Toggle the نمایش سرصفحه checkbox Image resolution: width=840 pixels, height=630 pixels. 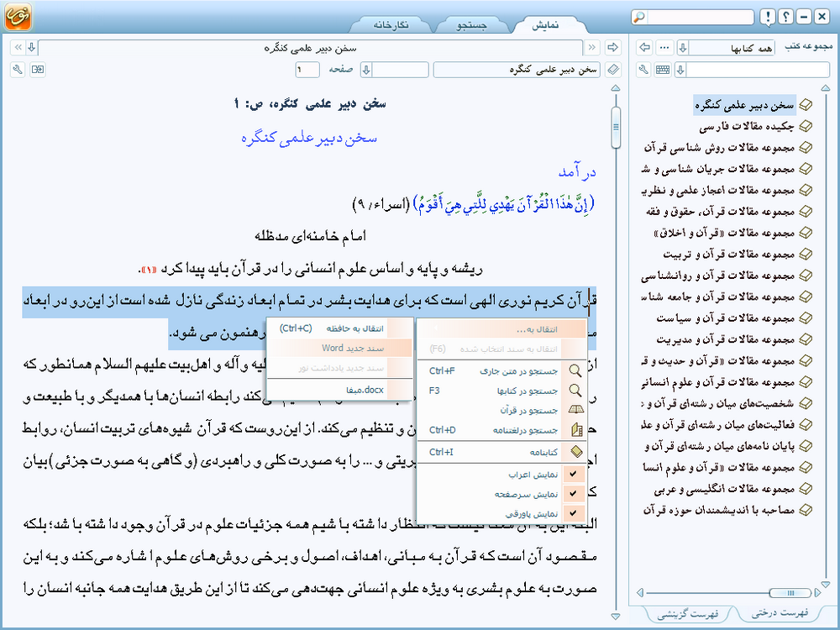[573, 493]
